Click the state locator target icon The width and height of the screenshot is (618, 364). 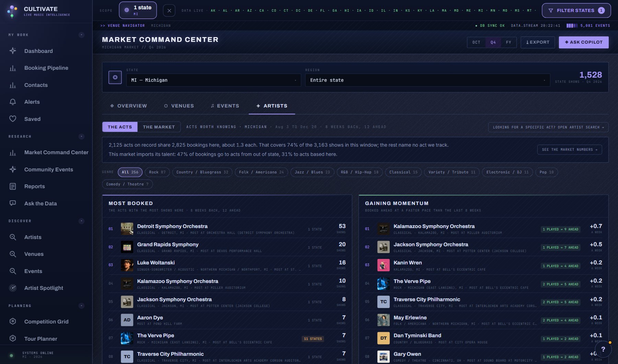(x=115, y=77)
